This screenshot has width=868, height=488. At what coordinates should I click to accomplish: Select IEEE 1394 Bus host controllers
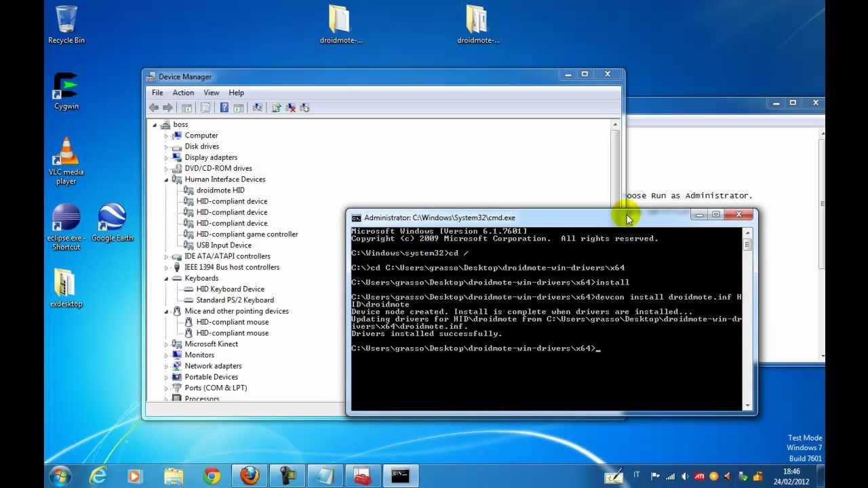pyautogui.click(x=232, y=267)
